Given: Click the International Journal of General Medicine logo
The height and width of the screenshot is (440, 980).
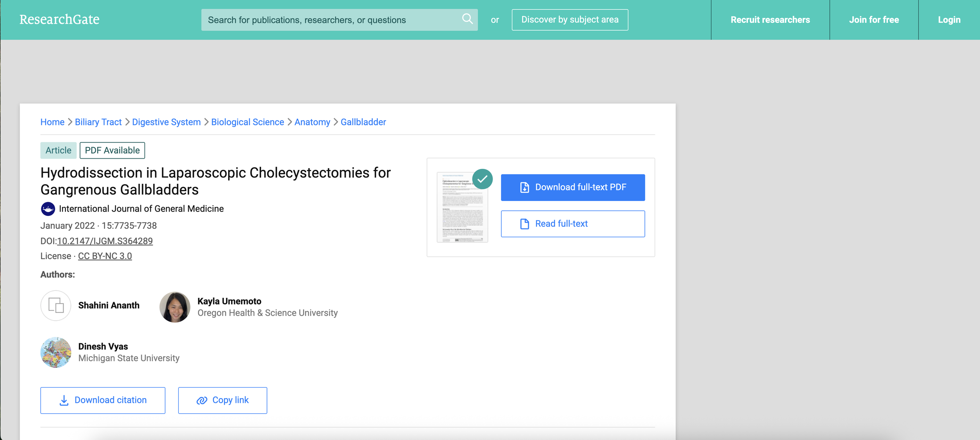Looking at the screenshot, I should [x=48, y=209].
